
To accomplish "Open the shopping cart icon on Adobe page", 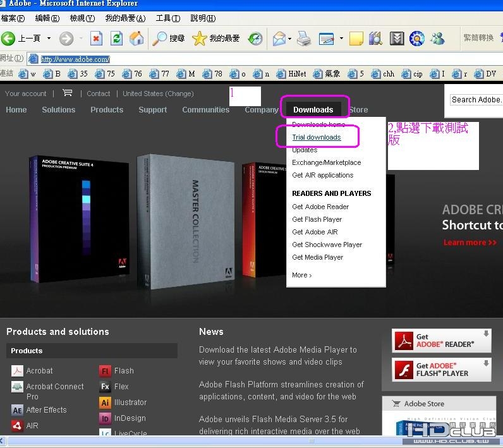I will 67,93.
